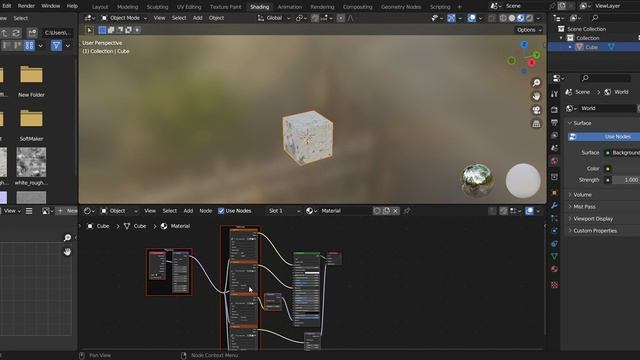640x360 pixels.
Task: Click the pin icon in node editor header
Action: 407,211
